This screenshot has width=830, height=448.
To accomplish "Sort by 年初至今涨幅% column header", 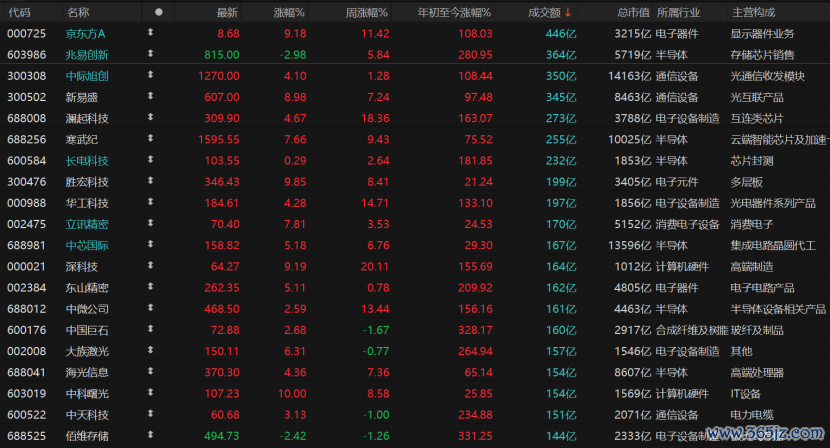I will [x=454, y=13].
